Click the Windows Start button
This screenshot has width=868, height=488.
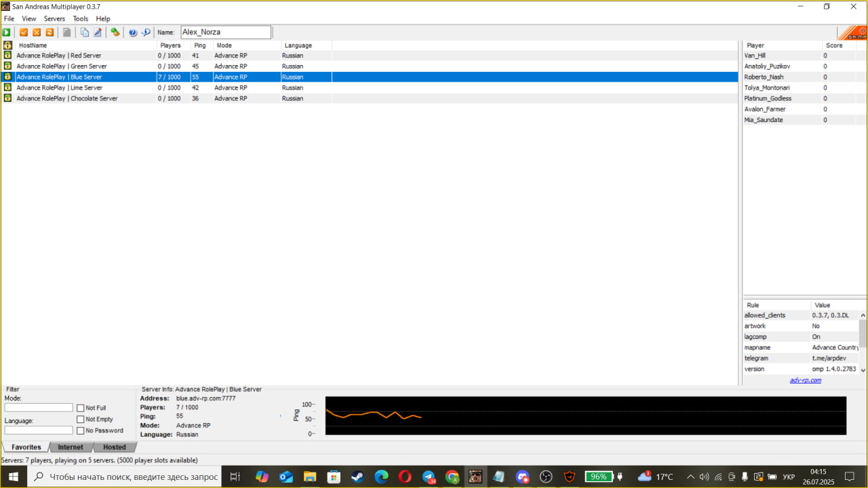pyautogui.click(x=14, y=476)
